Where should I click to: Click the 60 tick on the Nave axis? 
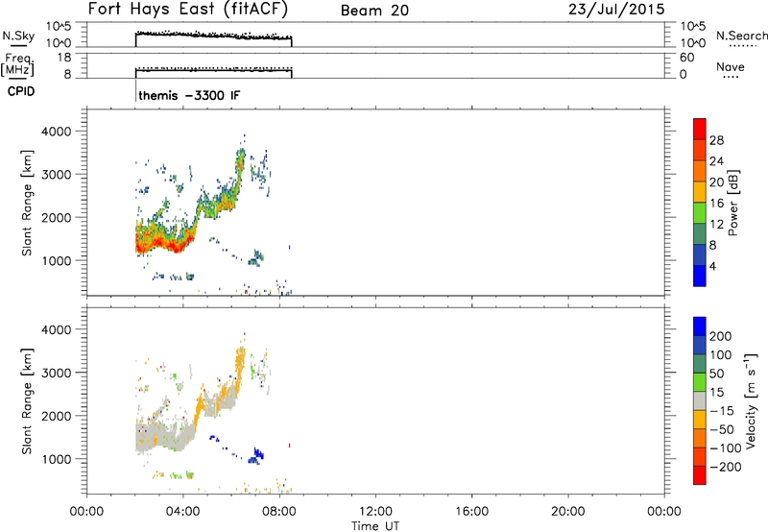coord(687,58)
